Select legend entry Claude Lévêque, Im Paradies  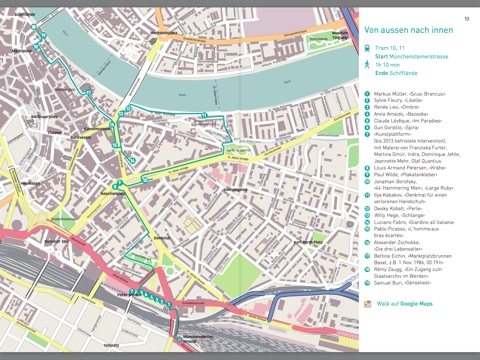(x=403, y=121)
